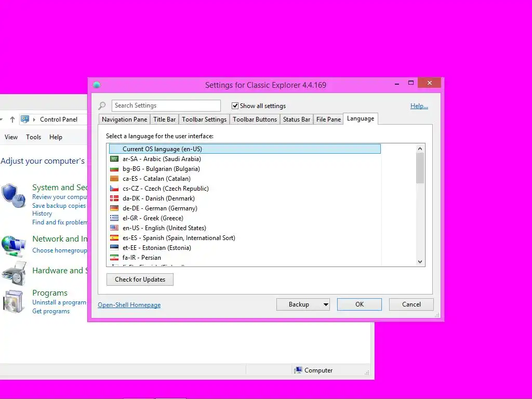Open the Tools menu in Control Panel
Image resolution: width=532 pixels, height=399 pixels.
pos(34,137)
